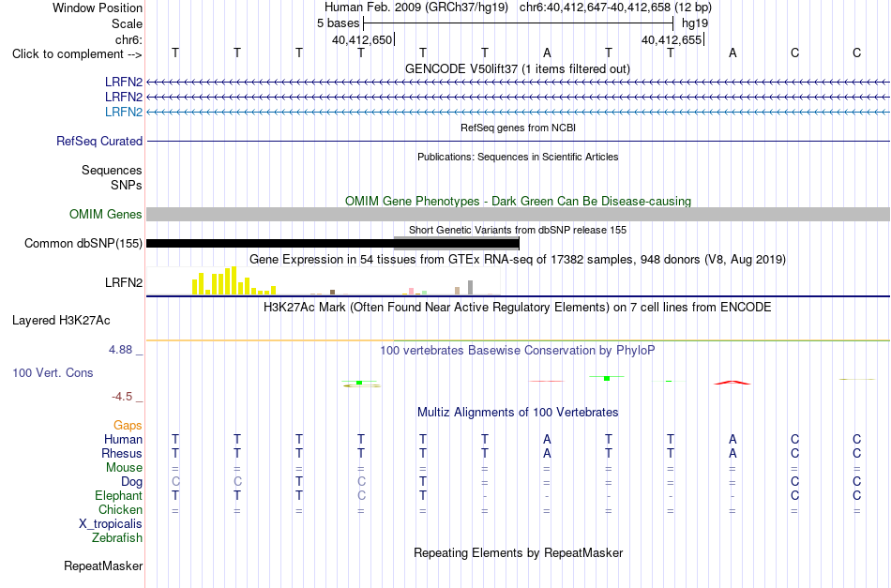Screen dimensions: 891x588
Task: Select the Zebrafish species row label
Action: tap(117, 537)
